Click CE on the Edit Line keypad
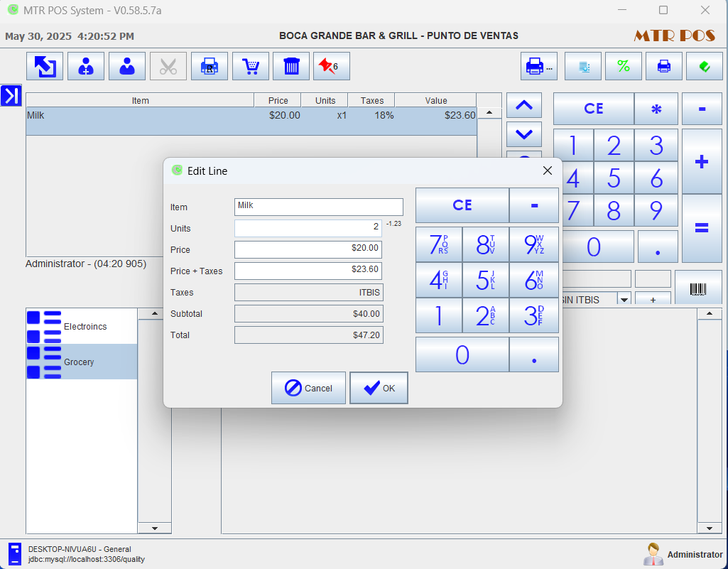The width and height of the screenshot is (728, 569). (462, 205)
